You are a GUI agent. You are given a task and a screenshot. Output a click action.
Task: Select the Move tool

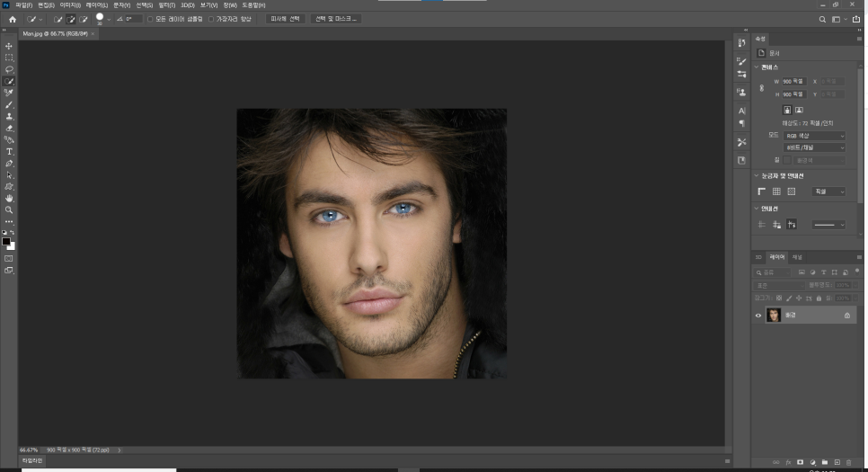[9, 46]
